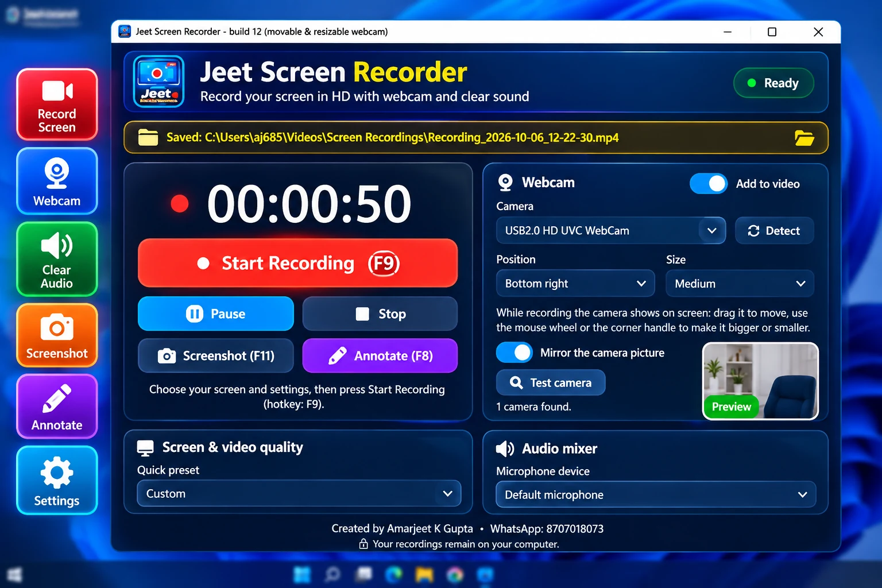Open the Annotate sidebar tile
882x588 pixels.
click(x=57, y=407)
